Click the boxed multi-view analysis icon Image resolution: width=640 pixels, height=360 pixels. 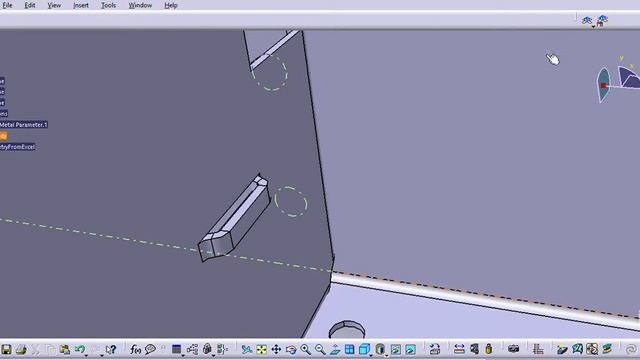592,349
